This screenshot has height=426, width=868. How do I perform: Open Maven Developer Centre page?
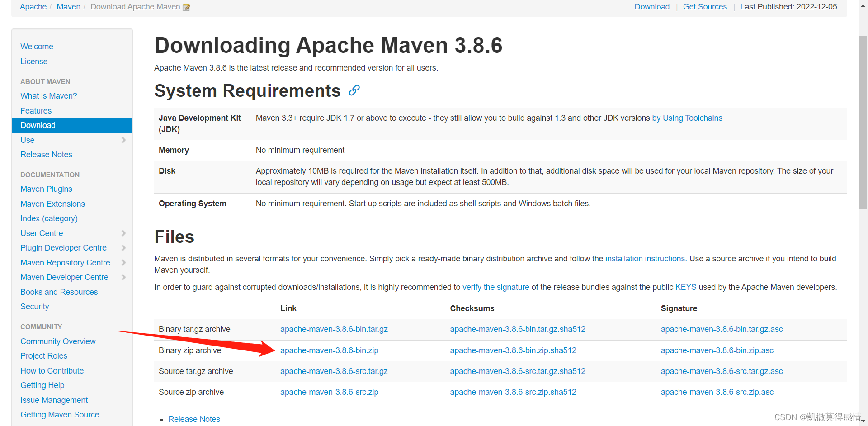64,277
